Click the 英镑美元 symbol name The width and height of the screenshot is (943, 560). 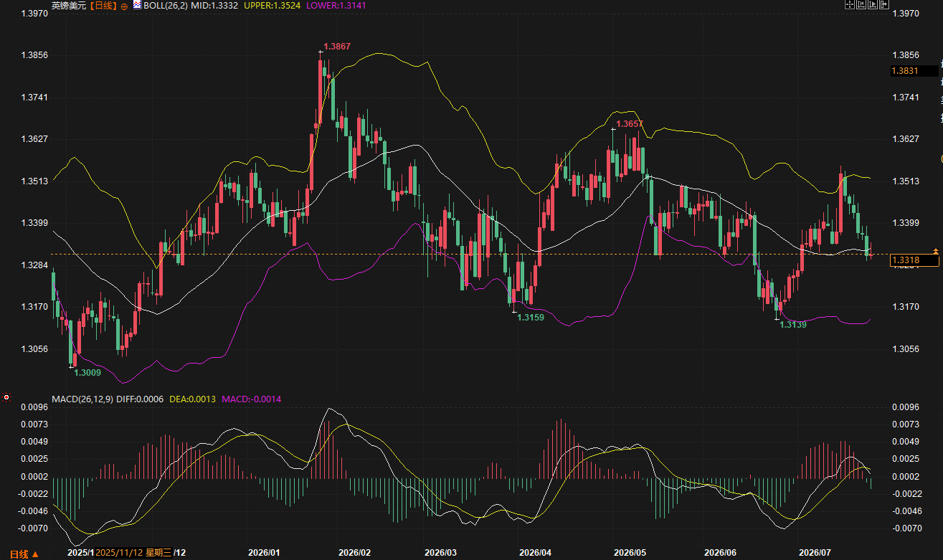point(67,5)
